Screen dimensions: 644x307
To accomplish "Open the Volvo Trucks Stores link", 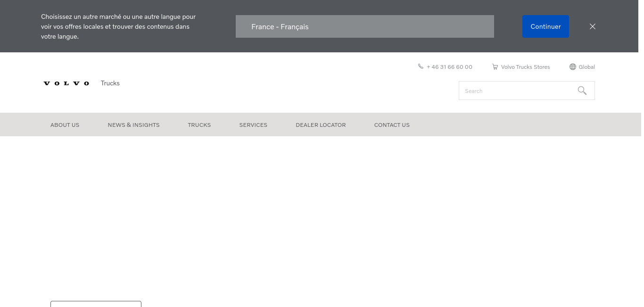I will tap(525, 67).
